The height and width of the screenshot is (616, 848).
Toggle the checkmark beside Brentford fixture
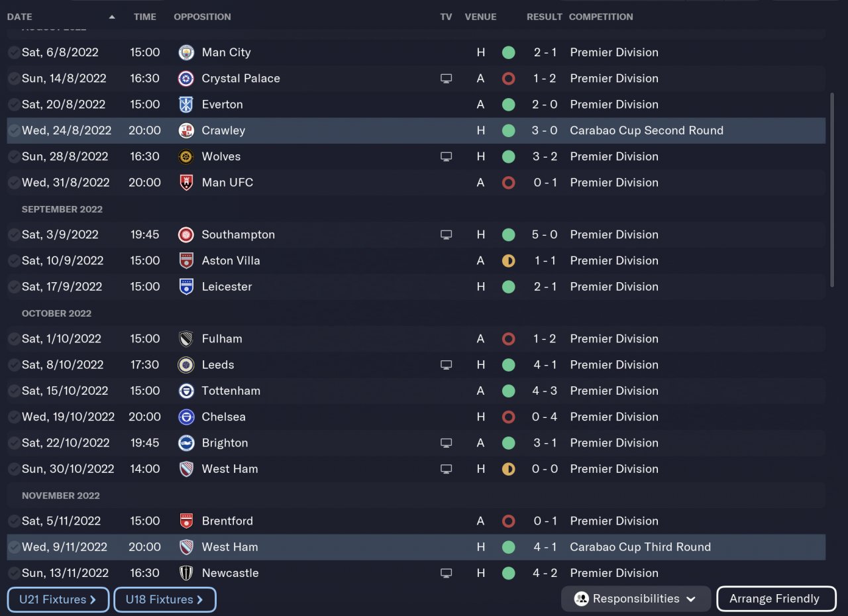pos(14,521)
